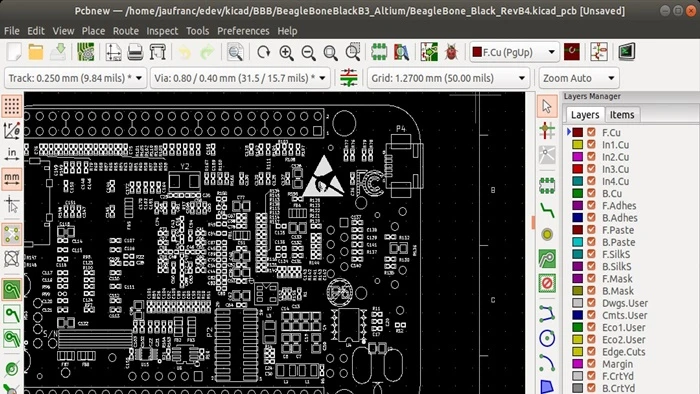Viewport: 700px width, 394px height.
Task: Save the board with the save icon
Action: [58, 52]
